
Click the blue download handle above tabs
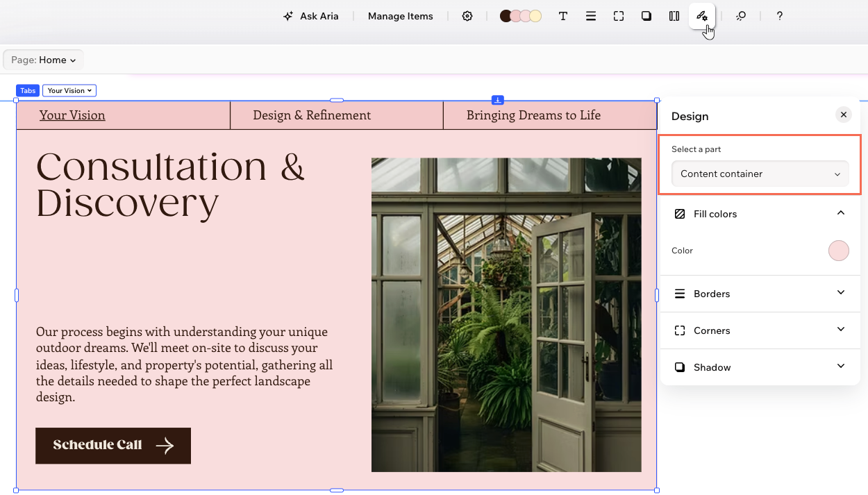pyautogui.click(x=497, y=100)
